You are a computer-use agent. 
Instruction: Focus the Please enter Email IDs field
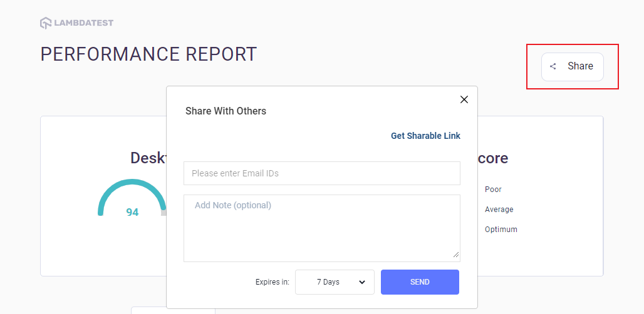pos(321,173)
